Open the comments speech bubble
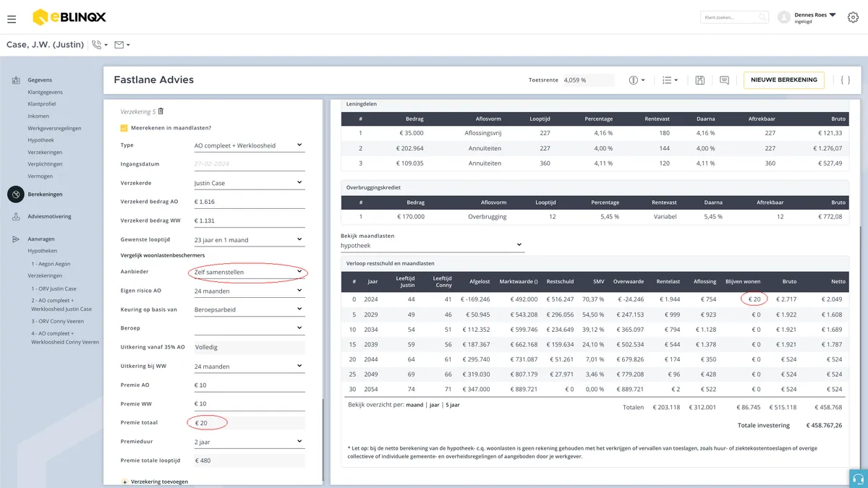The height and width of the screenshot is (488, 868). point(724,80)
